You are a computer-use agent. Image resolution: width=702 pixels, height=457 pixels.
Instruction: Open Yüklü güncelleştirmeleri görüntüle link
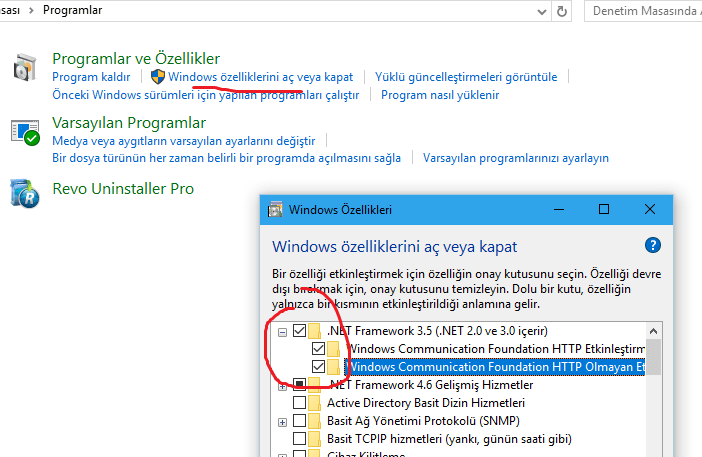click(x=466, y=77)
